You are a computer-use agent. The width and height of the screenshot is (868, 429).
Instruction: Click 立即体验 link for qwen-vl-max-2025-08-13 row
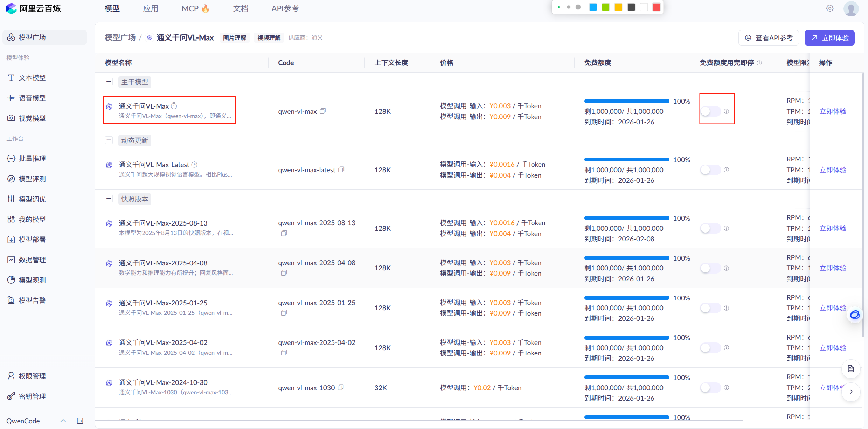(x=833, y=228)
